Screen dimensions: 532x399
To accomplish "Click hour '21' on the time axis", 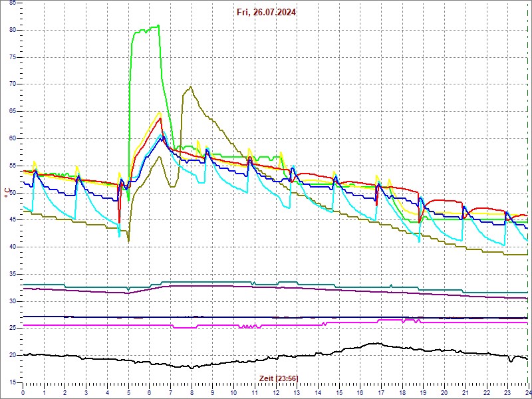I will pos(465,392).
